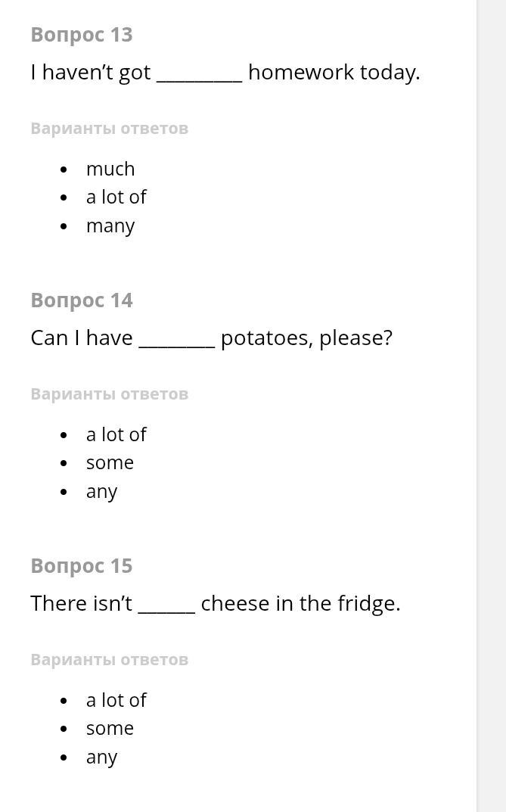Click "Варианты ответов" label under question 14
The width and height of the screenshot is (506, 812).
tap(110, 394)
